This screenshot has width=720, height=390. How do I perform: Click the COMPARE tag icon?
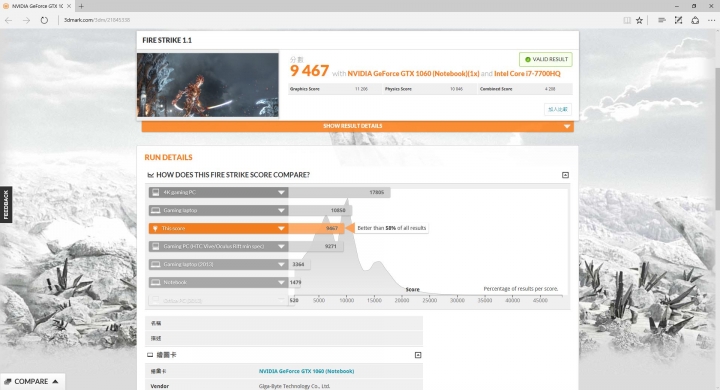[8, 382]
